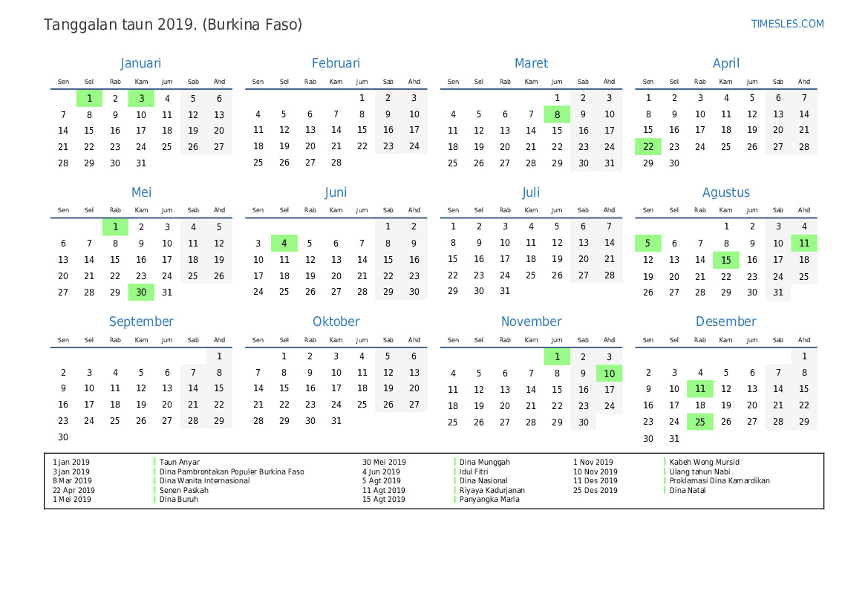This screenshot has width=868, height=614.
Task: Click highlighted 30 Mei date
Action: point(141,293)
